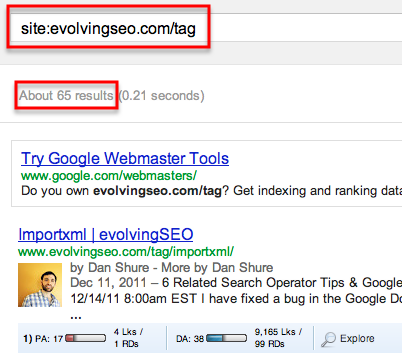Click the blue Domain Authority progress bar
This screenshot has width=402, height=360.
coord(227,339)
